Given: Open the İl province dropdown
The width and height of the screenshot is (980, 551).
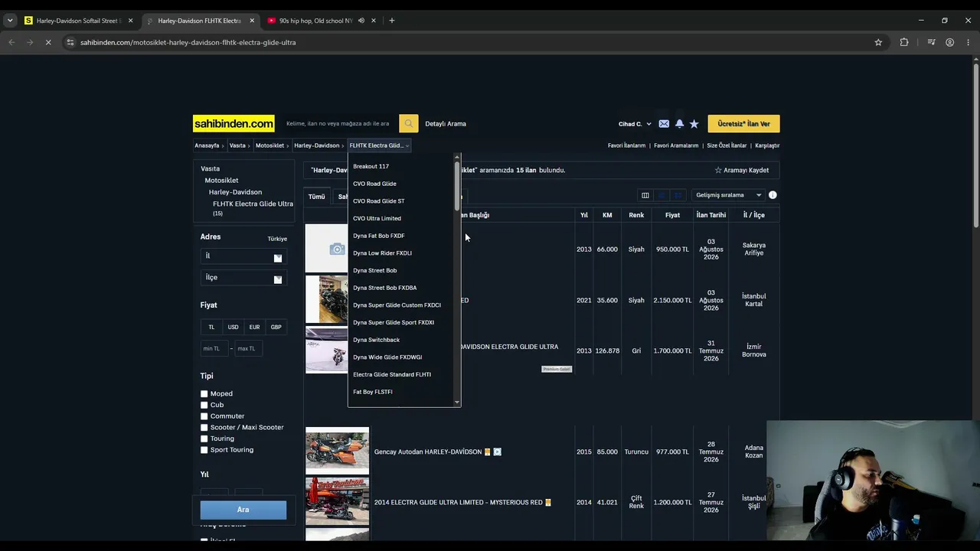Looking at the screenshot, I should [243, 256].
